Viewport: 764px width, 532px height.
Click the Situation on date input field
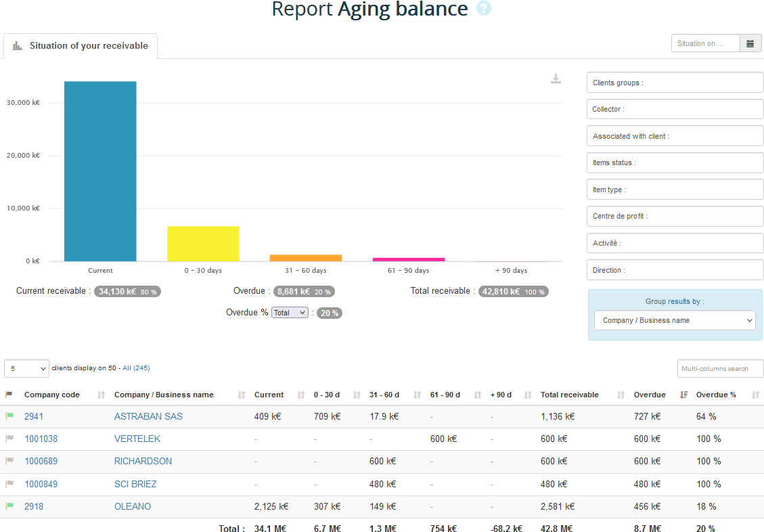[706, 43]
